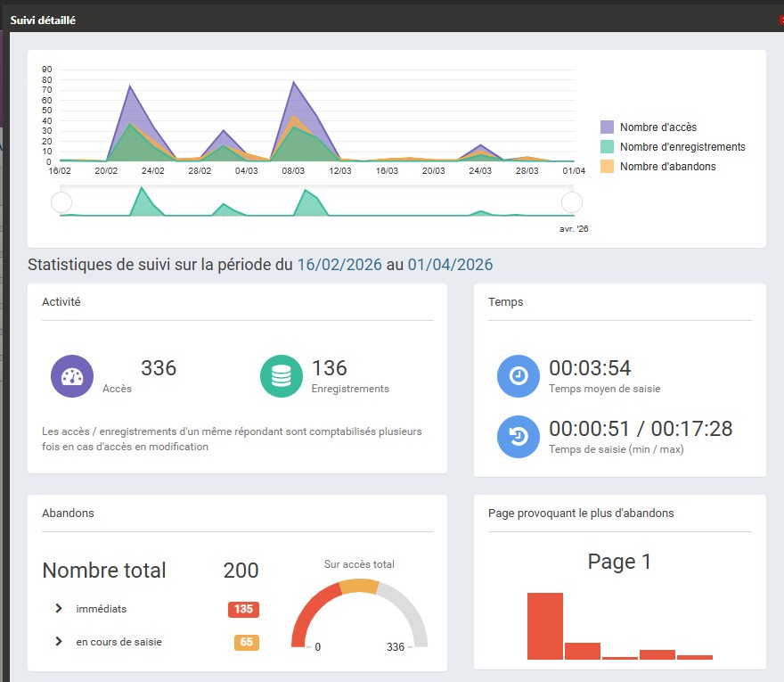Expand the en cours de saisie row

pyautogui.click(x=59, y=642)
